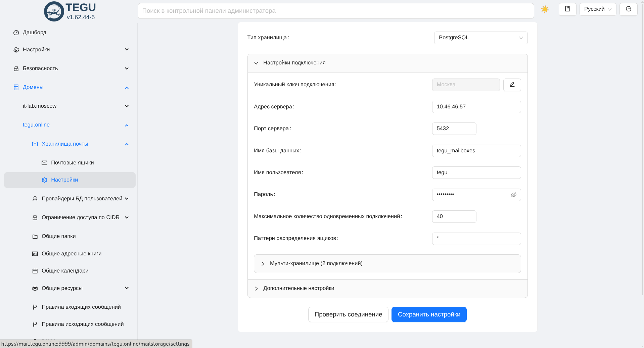Click the gear icon next to Настройки

pyautogui.click(x=44, y=180)
